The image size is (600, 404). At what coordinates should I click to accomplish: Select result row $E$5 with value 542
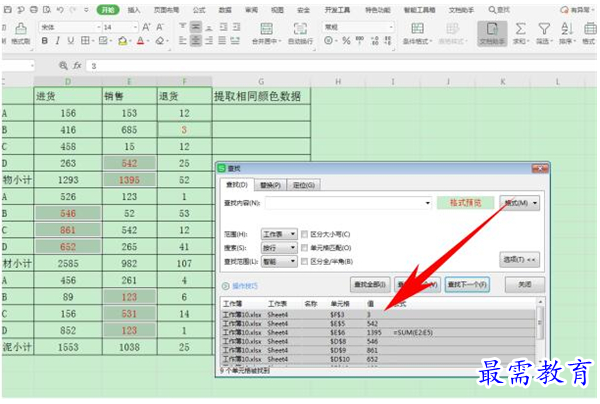click(378, 323)
